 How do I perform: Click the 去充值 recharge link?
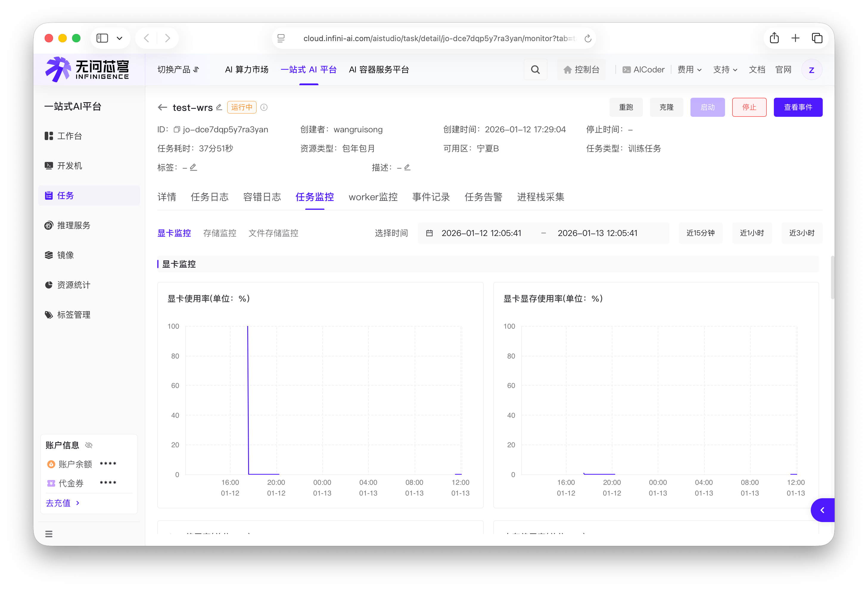coord(62,503)
